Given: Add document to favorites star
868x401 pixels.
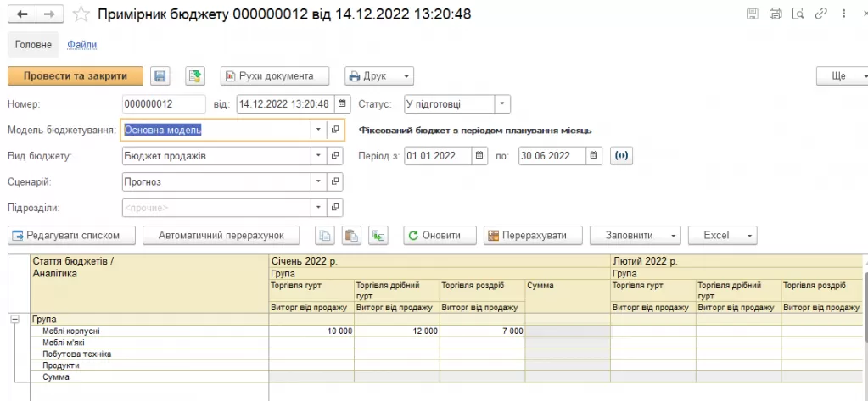Looking at the screenshot, I should click(81, 14).
